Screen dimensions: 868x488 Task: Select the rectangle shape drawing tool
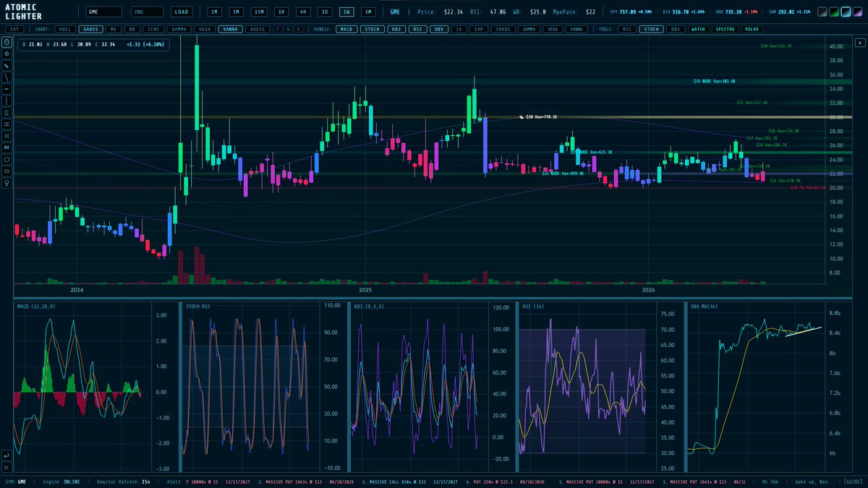(x=7, y=171)
